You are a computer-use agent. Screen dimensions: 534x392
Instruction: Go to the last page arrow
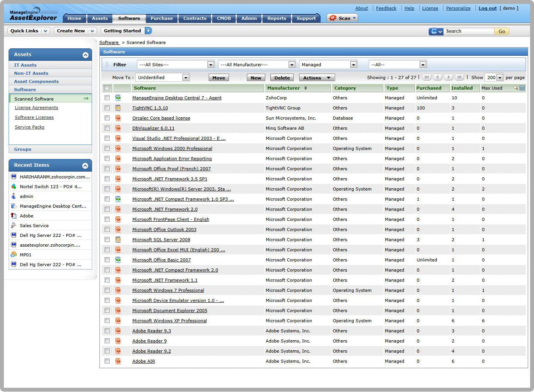[459, 77]
